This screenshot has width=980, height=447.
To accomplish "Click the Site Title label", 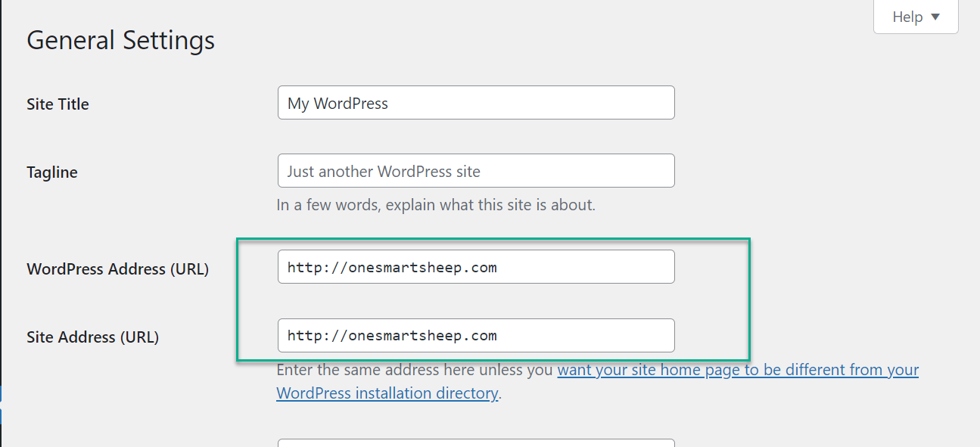I will coord(58,104).
